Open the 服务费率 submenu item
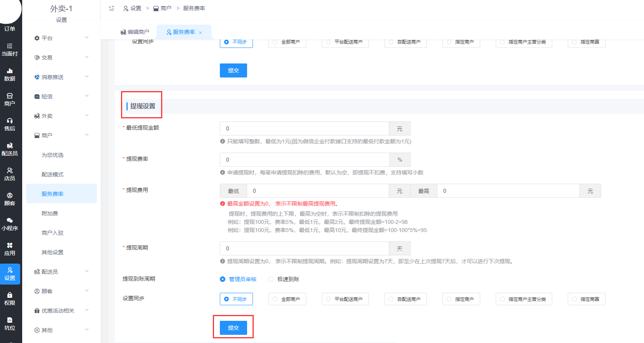Viewport: 644px width, 343px height. 61,193
